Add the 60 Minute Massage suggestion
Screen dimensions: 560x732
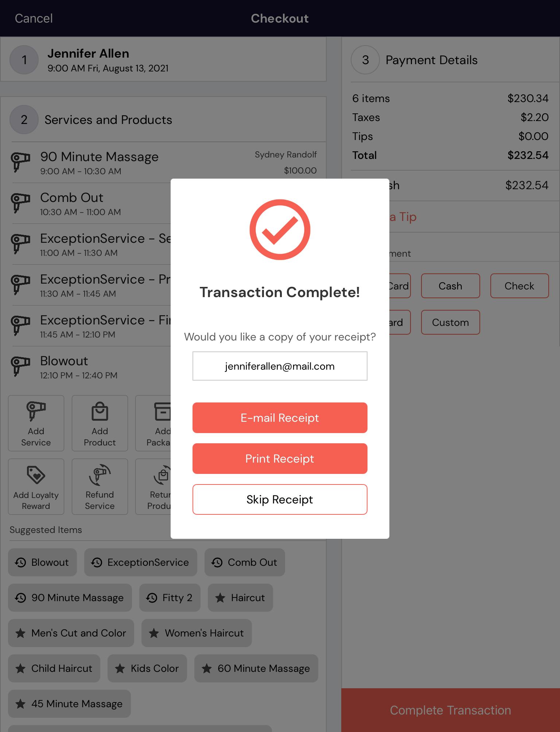pos(256,668)
